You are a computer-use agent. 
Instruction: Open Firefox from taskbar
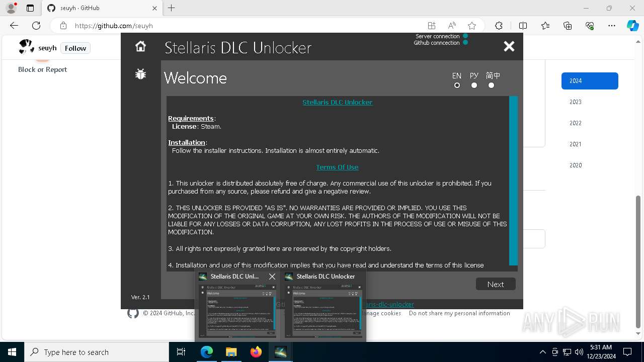[x=256, y=352]
